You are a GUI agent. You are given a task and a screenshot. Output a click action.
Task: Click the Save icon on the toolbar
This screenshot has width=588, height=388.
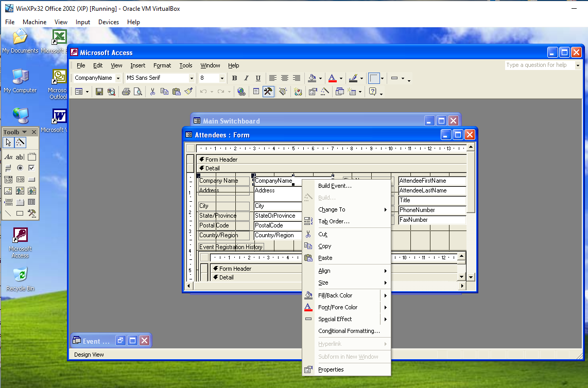[99, 92]
